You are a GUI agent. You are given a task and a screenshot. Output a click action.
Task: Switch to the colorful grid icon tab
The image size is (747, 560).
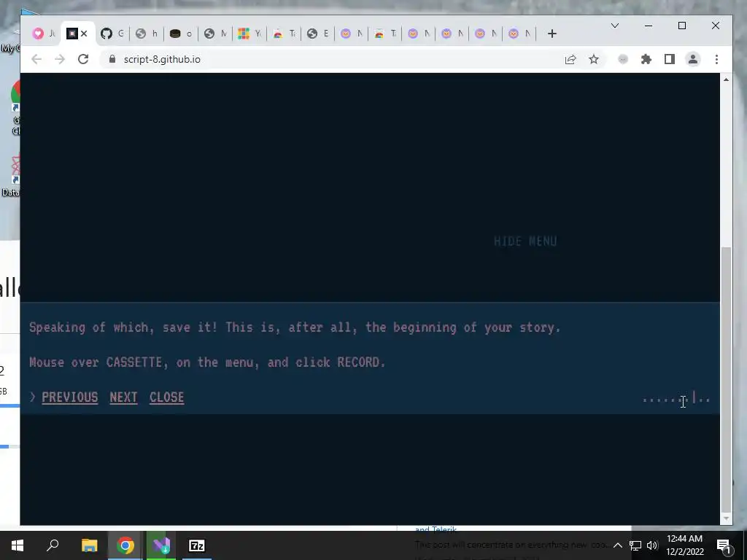click(x=249, y=34)
